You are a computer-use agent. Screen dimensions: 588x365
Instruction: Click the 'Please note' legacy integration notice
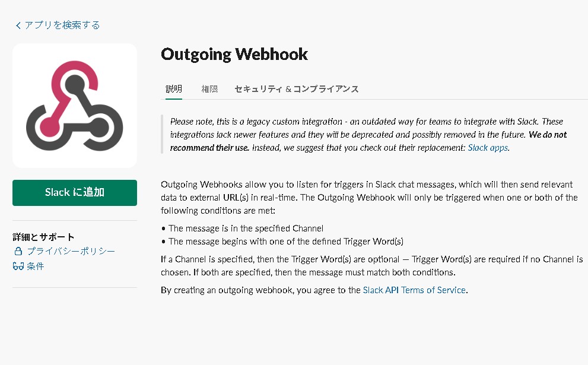pyautogui.click(x=368, y=134)
